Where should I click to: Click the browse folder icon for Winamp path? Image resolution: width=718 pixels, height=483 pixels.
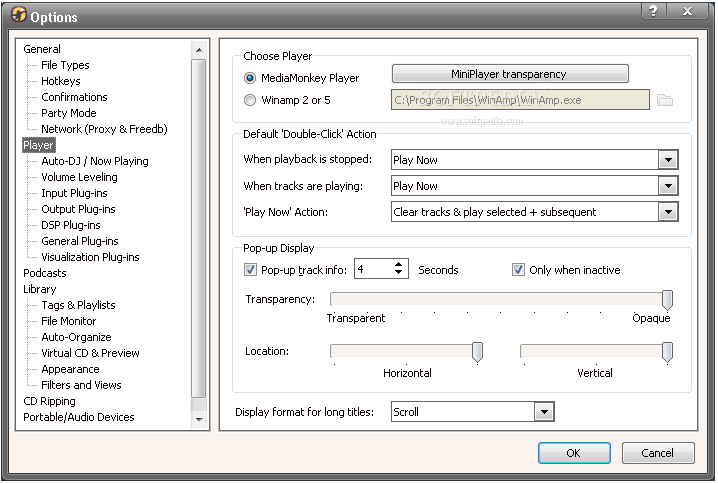pos(664,100)
